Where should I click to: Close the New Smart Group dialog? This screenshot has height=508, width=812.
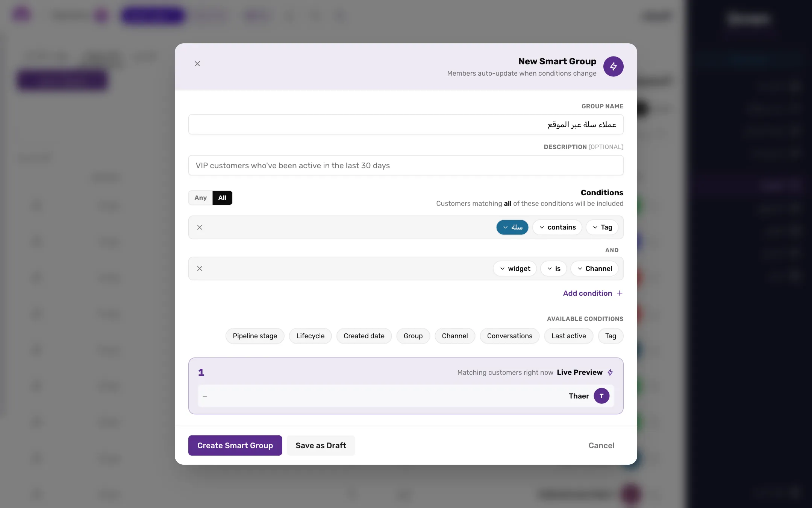(x=197, y=64)
